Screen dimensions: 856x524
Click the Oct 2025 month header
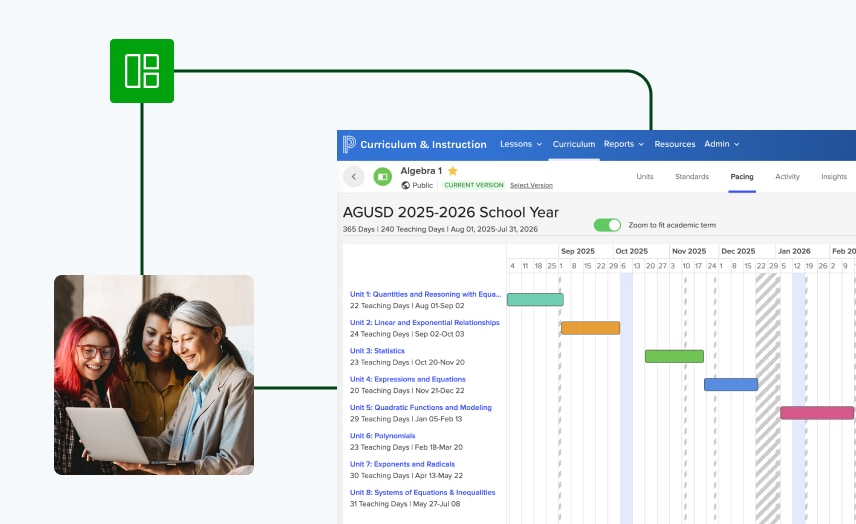tap(632, 251)
